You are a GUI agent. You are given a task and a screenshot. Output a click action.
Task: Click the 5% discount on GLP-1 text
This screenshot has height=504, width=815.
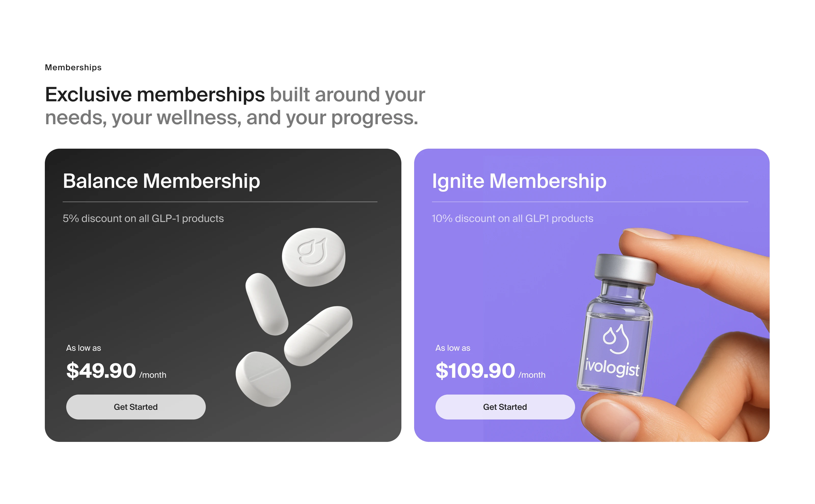(x=143, y=219)
